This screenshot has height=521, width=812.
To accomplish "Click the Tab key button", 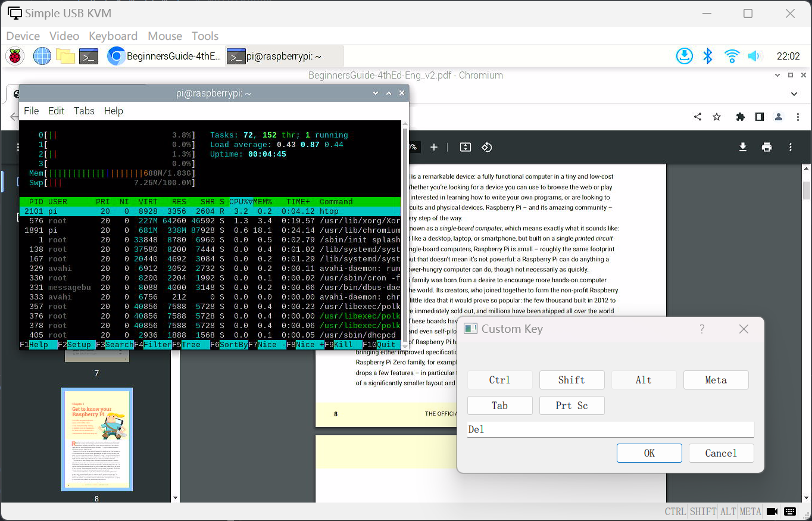I will (500, 405).
